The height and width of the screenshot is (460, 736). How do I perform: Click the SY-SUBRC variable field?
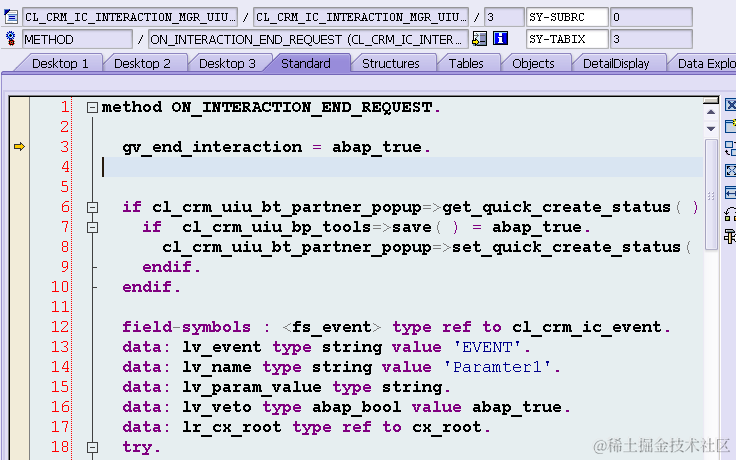(567, 17)
